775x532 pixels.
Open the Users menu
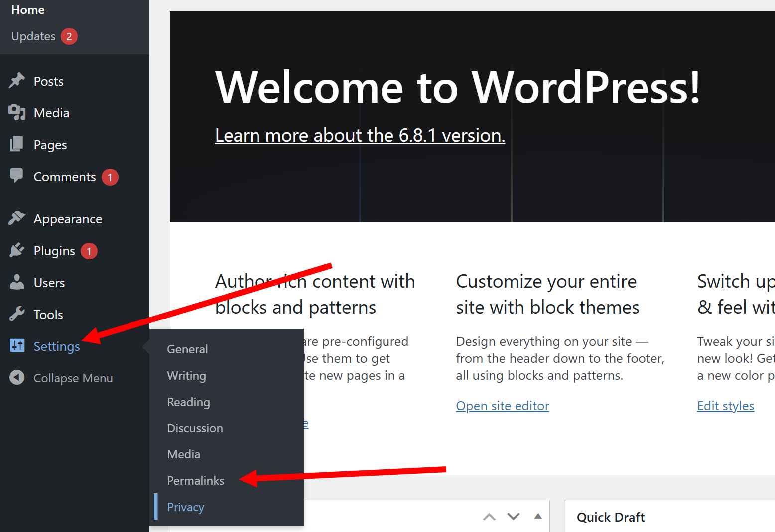point(49,283)
